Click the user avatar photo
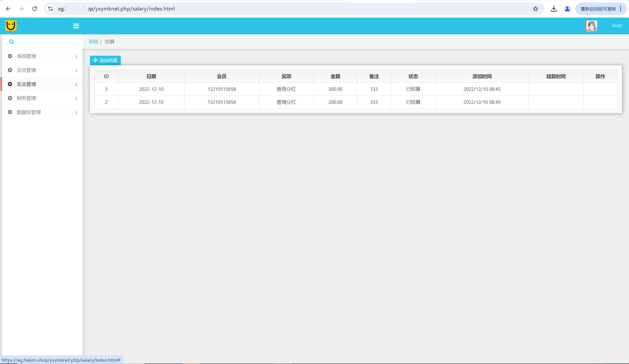This screenshot has width=629, height=364. click(x=591, y=26)
